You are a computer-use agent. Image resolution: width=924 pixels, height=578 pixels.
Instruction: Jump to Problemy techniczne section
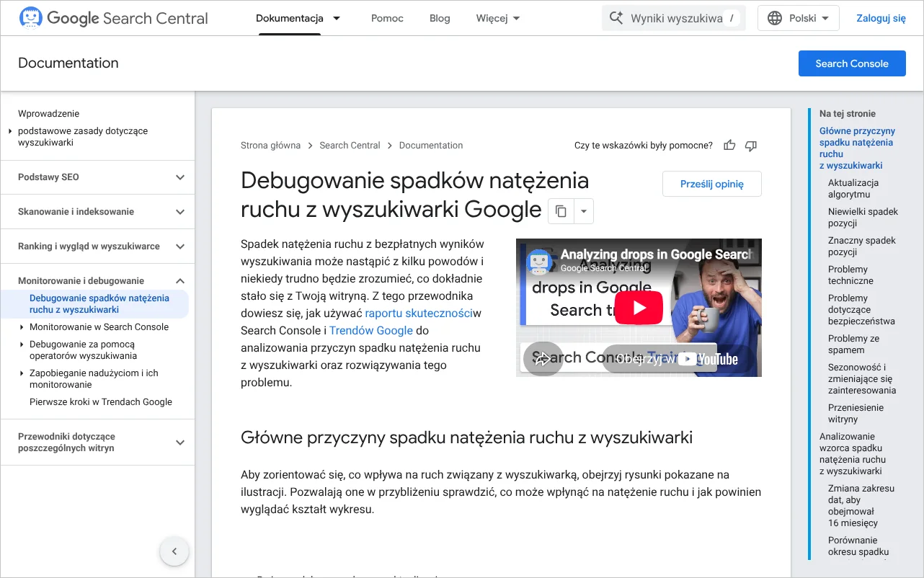(x=850, y=275)
